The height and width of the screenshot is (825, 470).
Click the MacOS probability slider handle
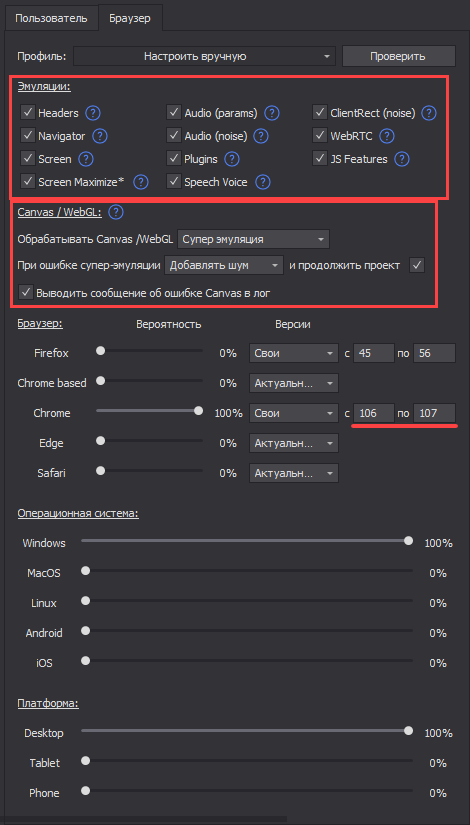click(85, 570)
